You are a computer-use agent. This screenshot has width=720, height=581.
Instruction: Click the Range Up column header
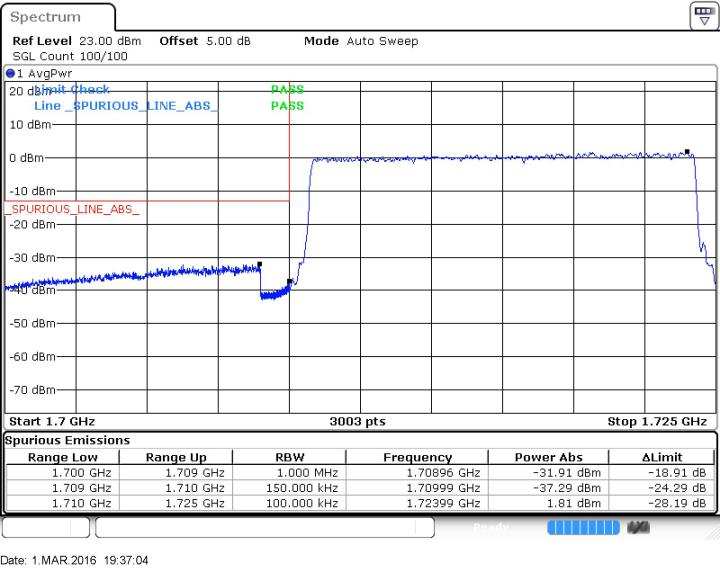[176, 457]
